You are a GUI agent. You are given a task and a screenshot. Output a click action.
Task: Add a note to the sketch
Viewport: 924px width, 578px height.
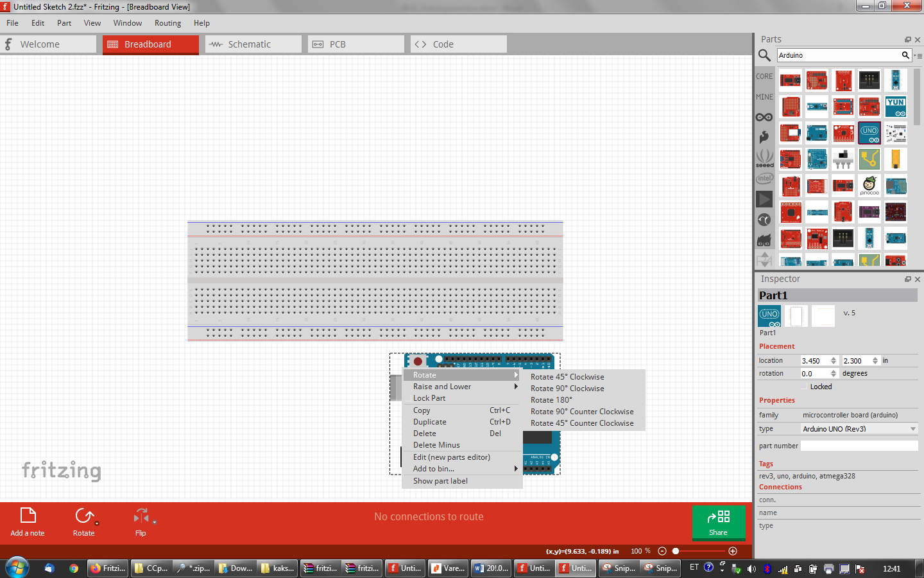click(28, 521)
